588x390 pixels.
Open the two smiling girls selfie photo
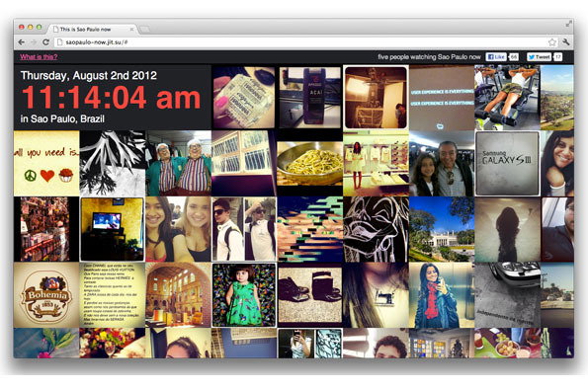(178, 229)
